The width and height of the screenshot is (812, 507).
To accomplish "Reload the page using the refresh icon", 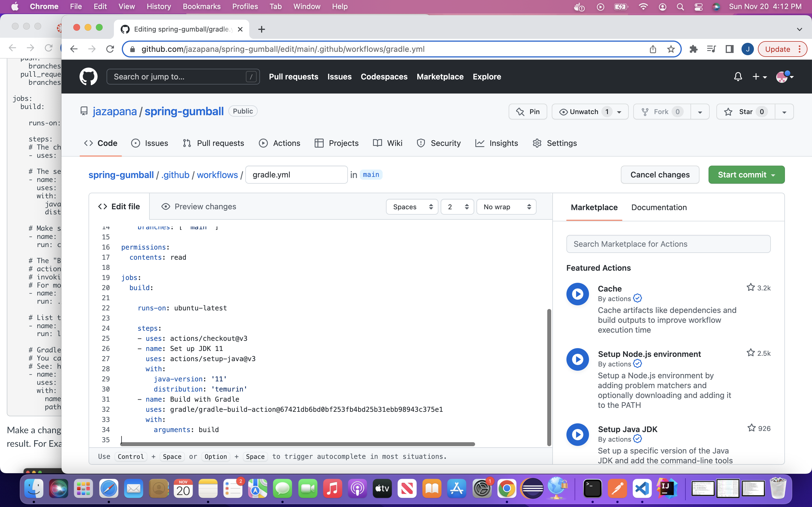I will tap(110, 49).
